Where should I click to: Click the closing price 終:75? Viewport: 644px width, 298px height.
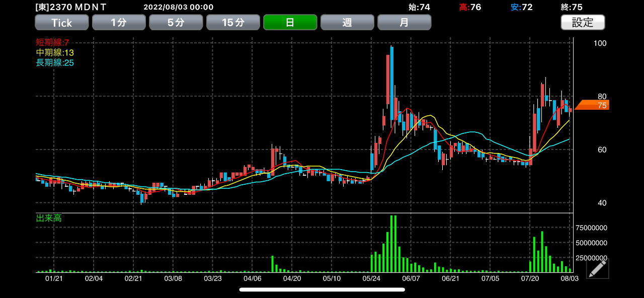[x=572, y=7]
